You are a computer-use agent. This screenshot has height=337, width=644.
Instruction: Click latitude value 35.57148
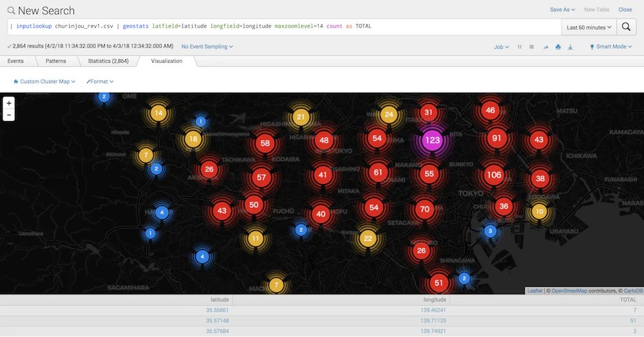click(217, 321)
